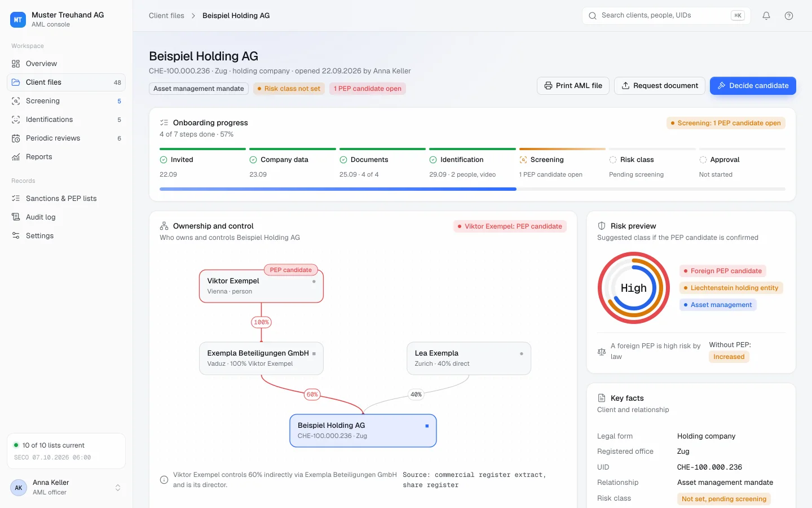Image resolution: width=812 pixels, height=508 pixels.
Task: Select the Beispiel Holding AG node
Action: (x=363, y=431)
